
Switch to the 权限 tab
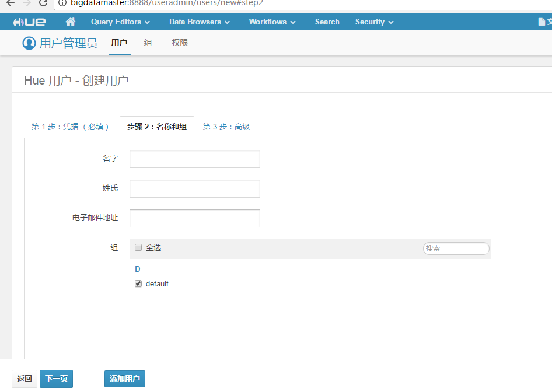point(180,43)
